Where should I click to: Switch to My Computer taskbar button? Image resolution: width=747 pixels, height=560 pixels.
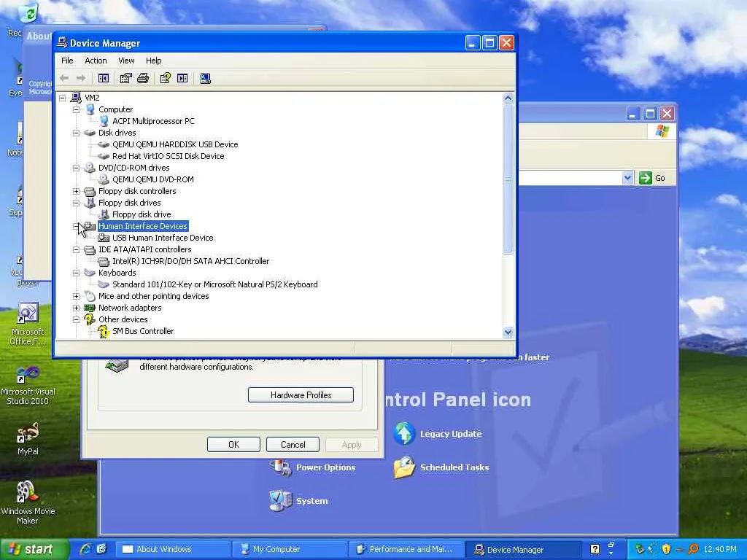[x=290, y=549]
